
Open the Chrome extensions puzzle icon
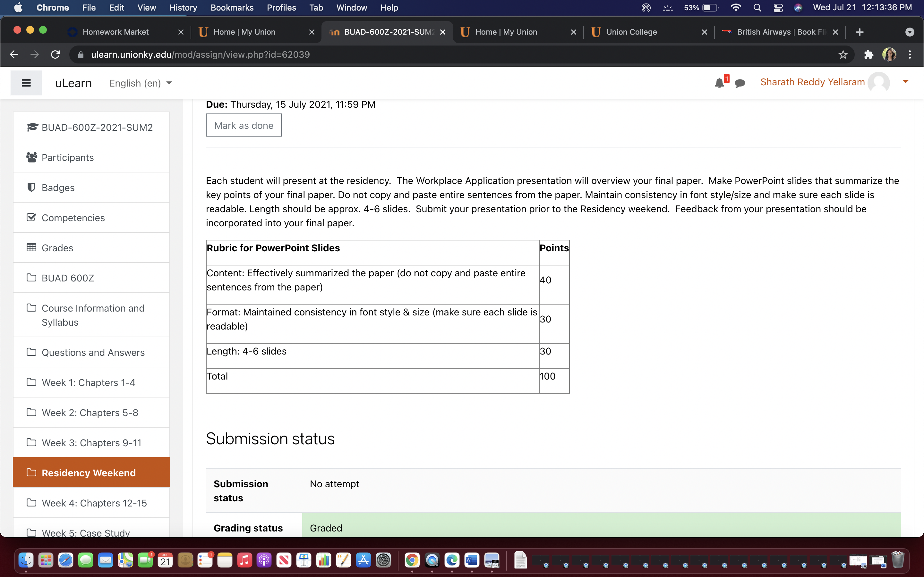point(868,54)
